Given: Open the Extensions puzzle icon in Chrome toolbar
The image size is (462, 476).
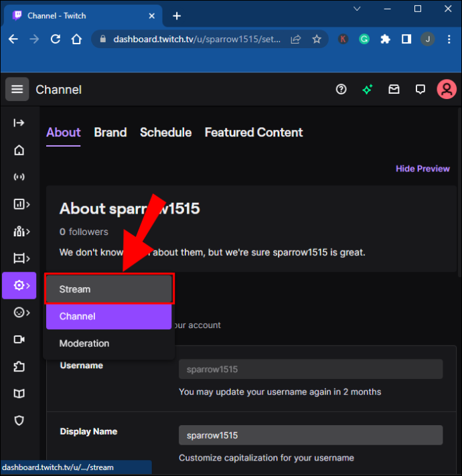Looking at the screenshot, I should (385, 39).
